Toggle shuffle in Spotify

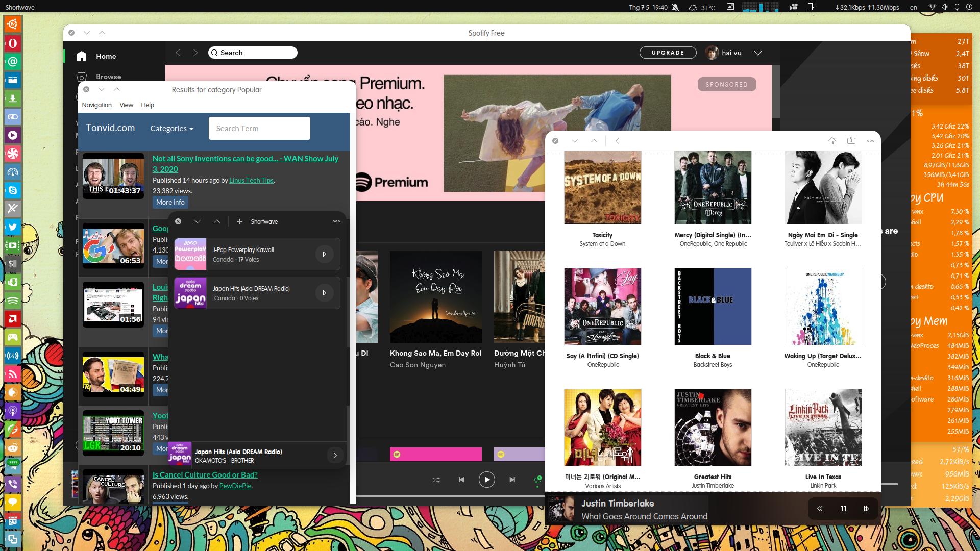(436, 480)
